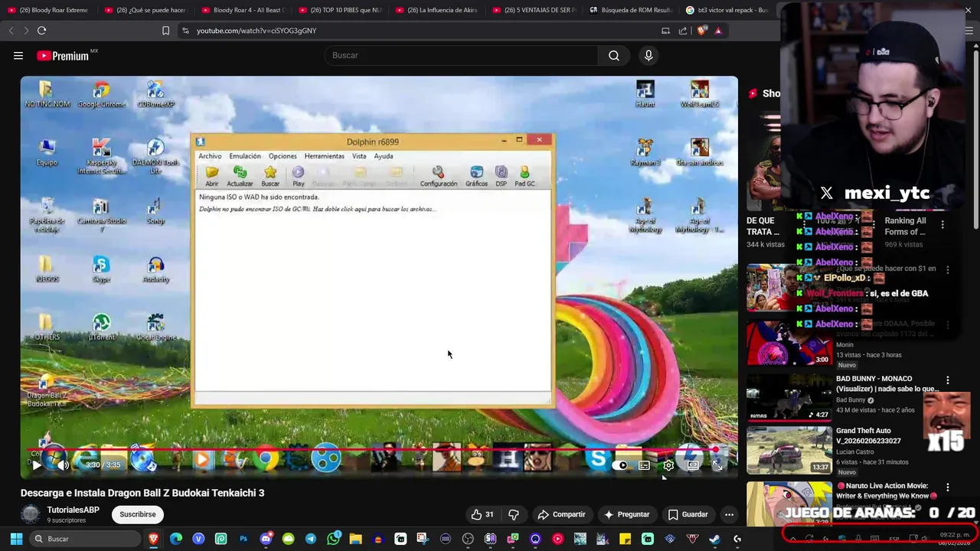Click the TutorialesABP channel avatar
This screenshot has width=980, height=551.
(31, 514)
